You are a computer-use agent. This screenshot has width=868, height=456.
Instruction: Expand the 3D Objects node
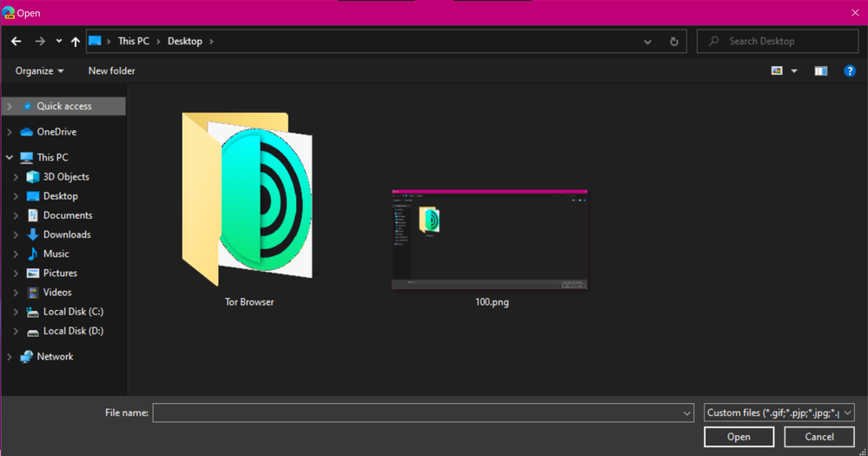[16, 177]
